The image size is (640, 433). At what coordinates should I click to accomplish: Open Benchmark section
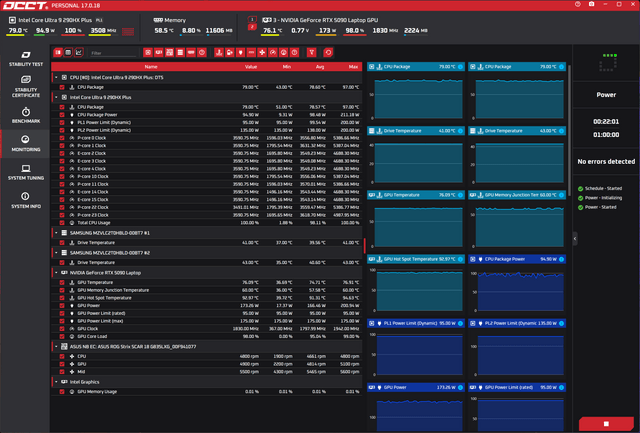pyautogui.click(x=26, y=115)
